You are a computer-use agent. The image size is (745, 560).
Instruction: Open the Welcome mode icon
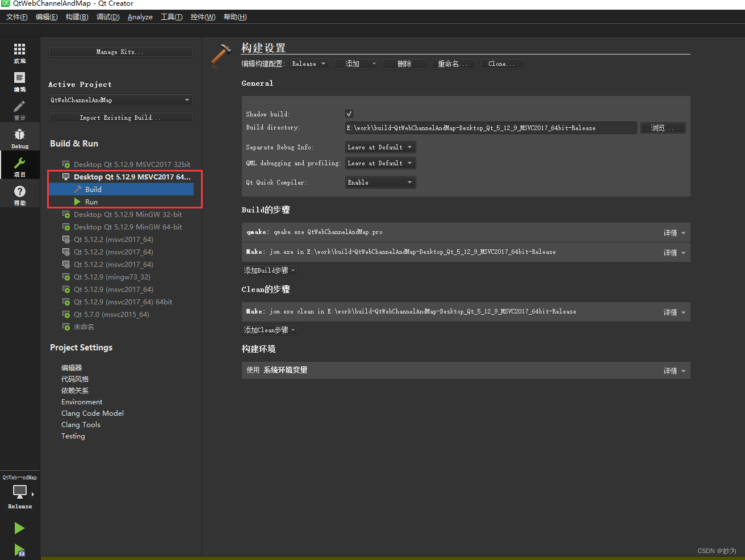20,49
